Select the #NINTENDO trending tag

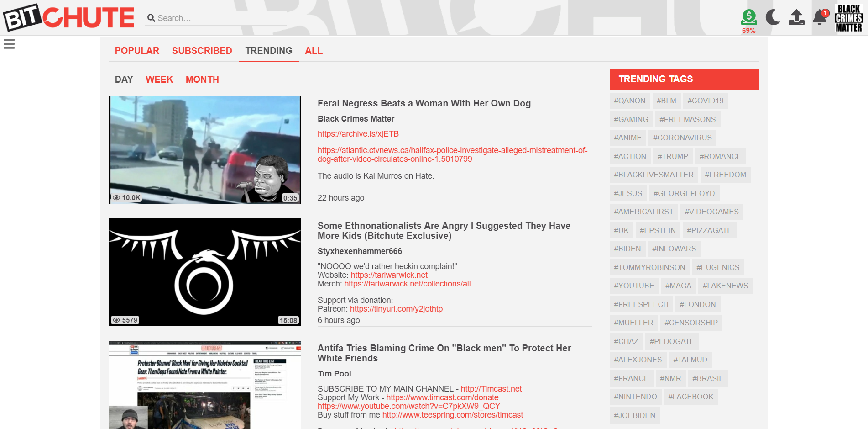(x=635, y=397)
